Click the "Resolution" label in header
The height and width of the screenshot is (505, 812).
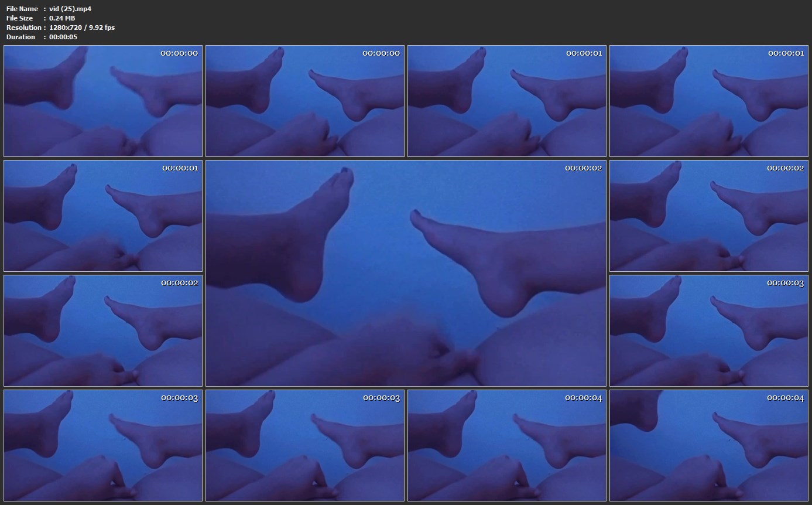tap(24, 28)
